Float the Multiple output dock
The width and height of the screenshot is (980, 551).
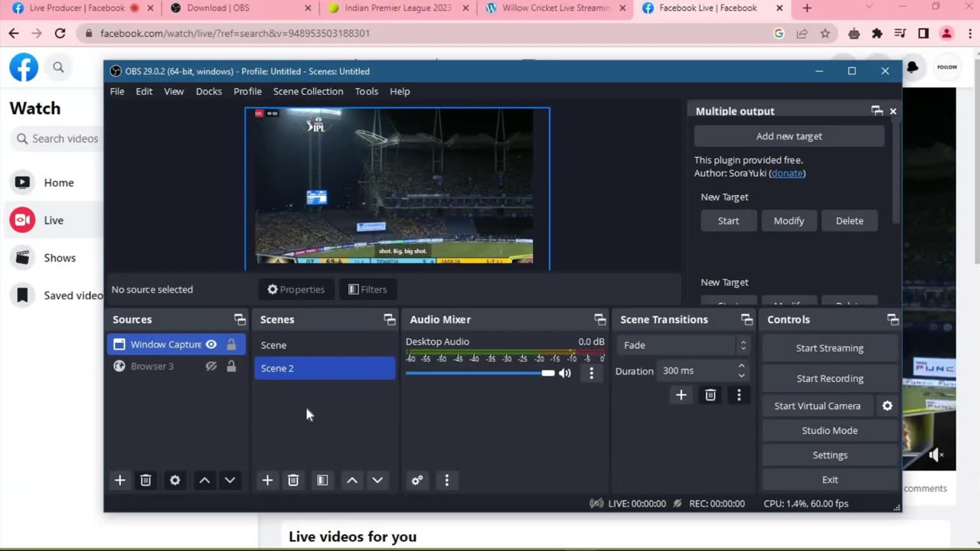tap(877, 111)
